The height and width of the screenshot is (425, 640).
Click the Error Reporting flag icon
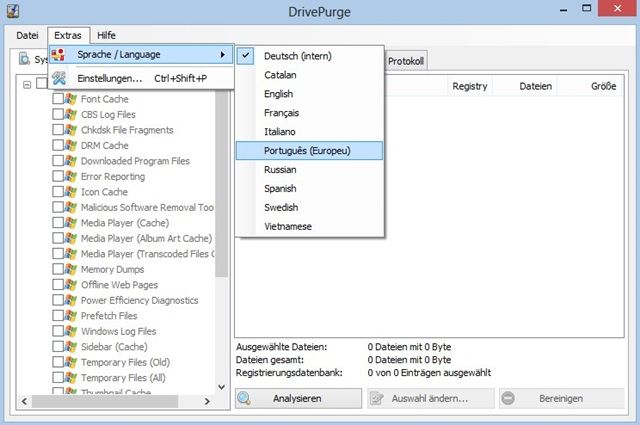tap(71, 176)
